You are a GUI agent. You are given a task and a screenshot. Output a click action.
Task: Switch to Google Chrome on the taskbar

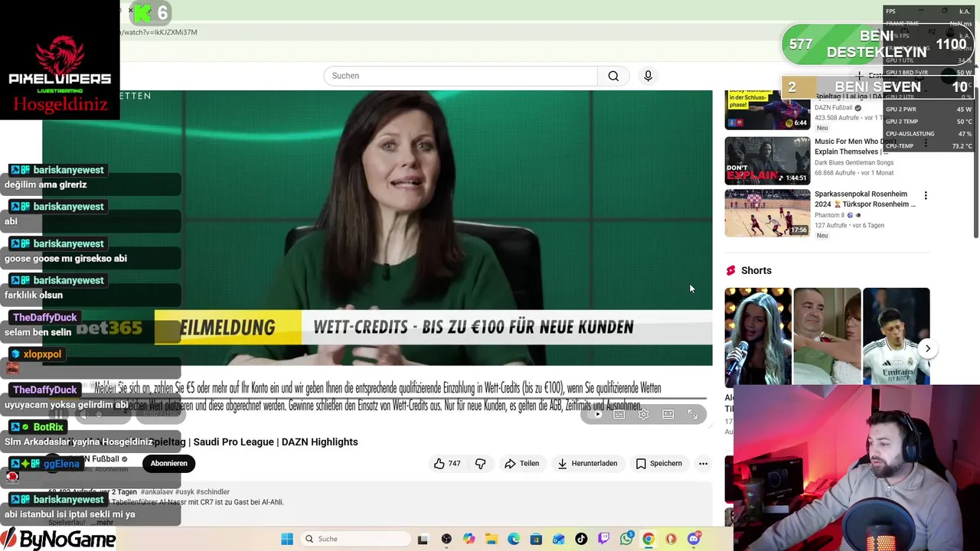648,539
